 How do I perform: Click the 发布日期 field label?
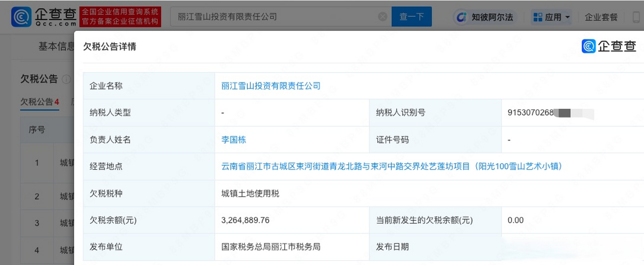(392, 247)
